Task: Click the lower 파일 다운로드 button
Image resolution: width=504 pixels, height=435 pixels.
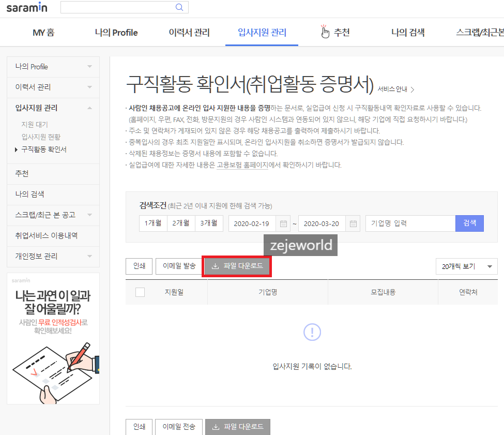Action: tap(238, 427)
